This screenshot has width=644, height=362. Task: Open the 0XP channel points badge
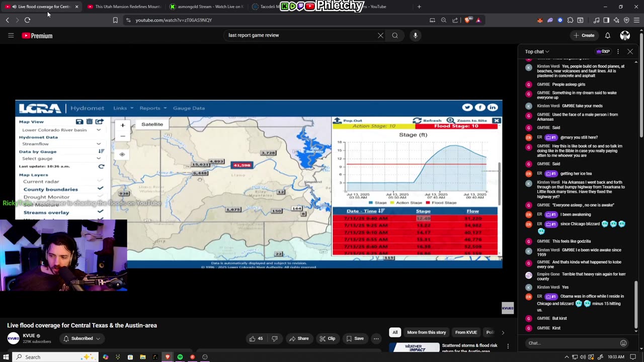[x=603, y=51]
